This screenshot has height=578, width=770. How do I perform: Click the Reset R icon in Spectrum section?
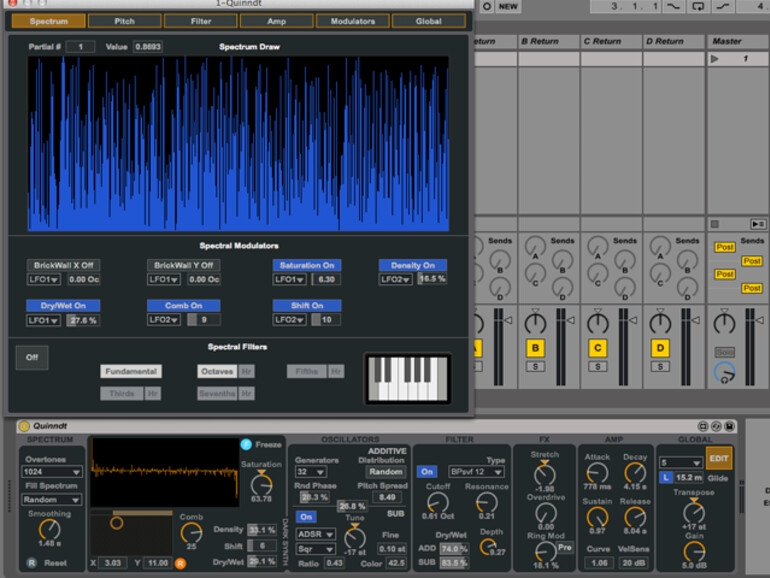[x=33, y=564]
